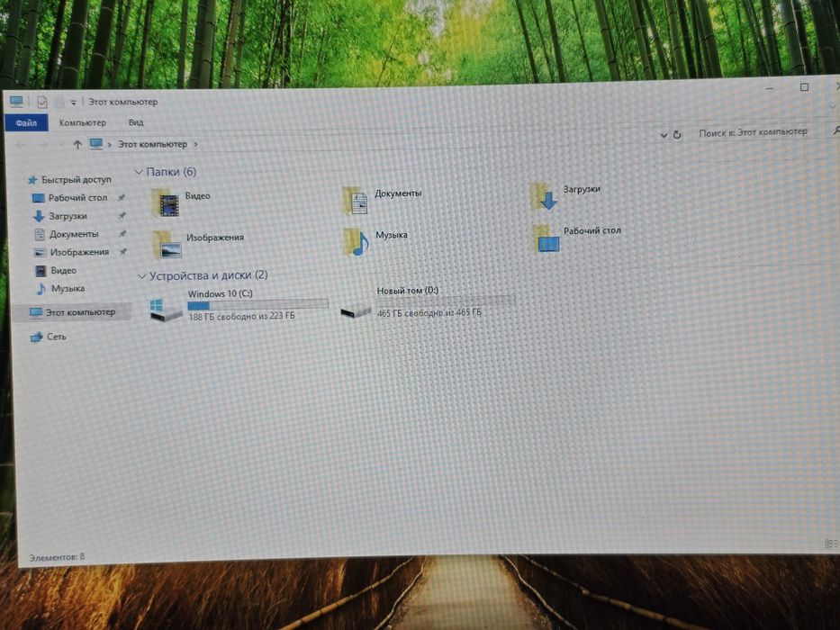Open the Музыка folder icon
The image size is (840, 630).
357,242
